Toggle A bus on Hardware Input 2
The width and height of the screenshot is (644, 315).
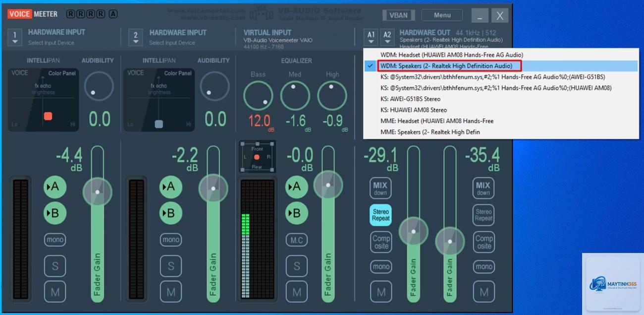click(171, 187)
